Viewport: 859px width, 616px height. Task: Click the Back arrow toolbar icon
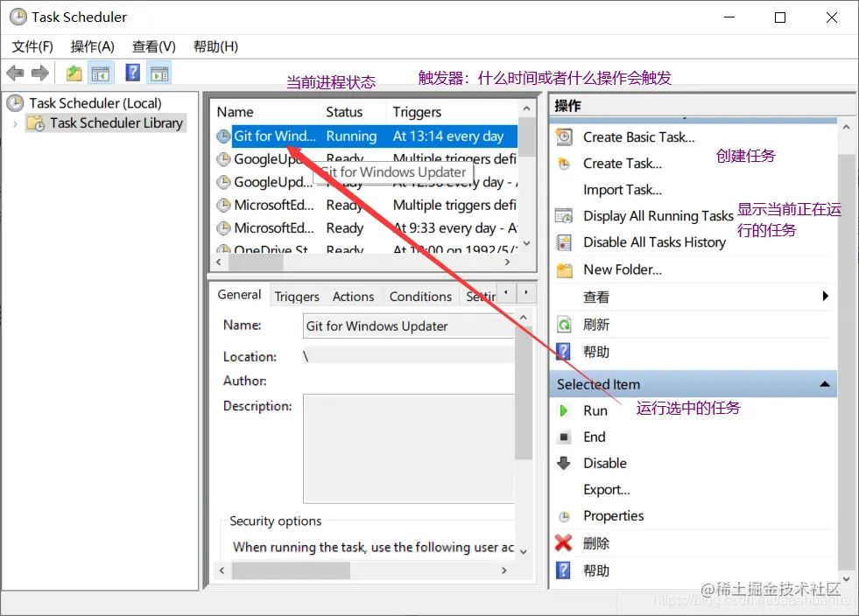pyautogui.click(x=15, y=73)
